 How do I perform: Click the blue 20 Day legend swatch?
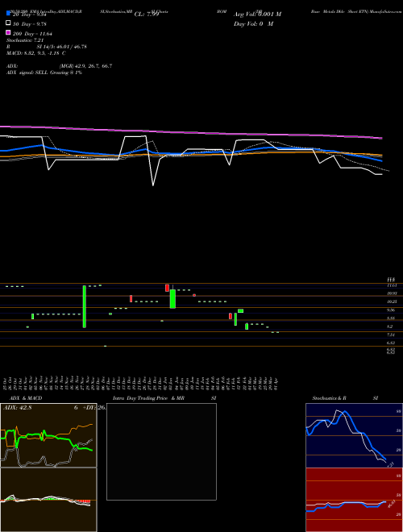(x=9, y=13)
